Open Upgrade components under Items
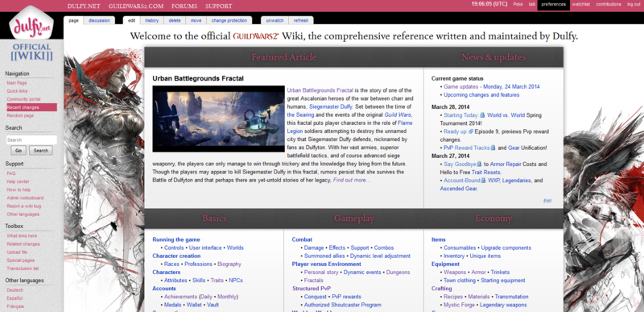 [x=506, y=248]
